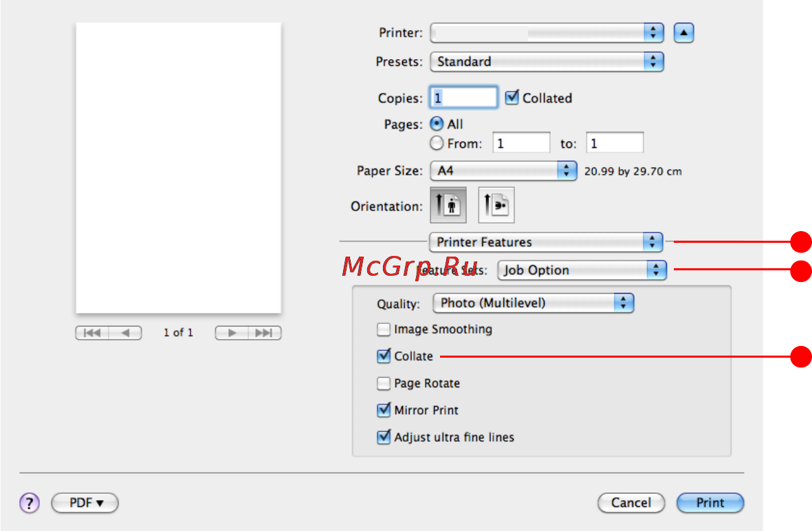Open the PDF menu button

pos(85,503)
